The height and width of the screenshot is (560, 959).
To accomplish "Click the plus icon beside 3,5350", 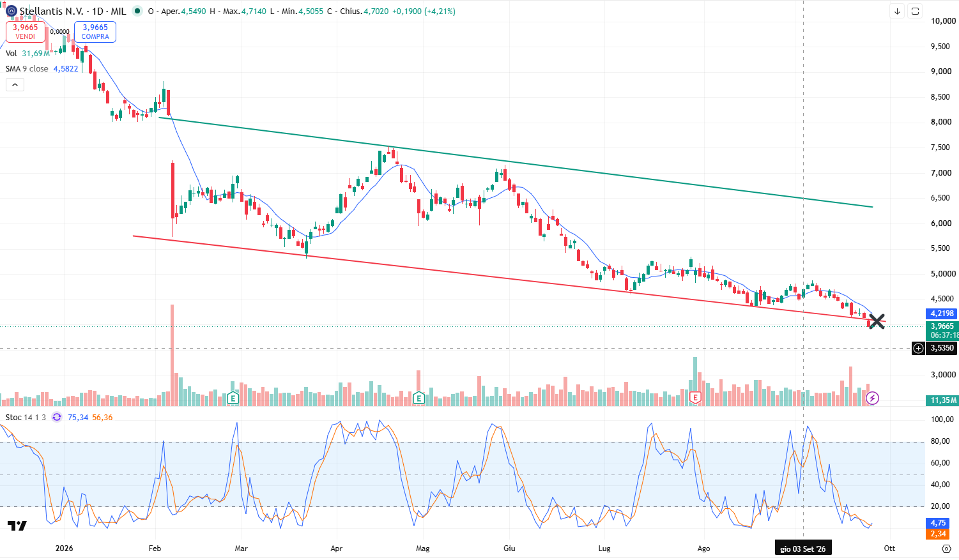I will pos(918,348).
